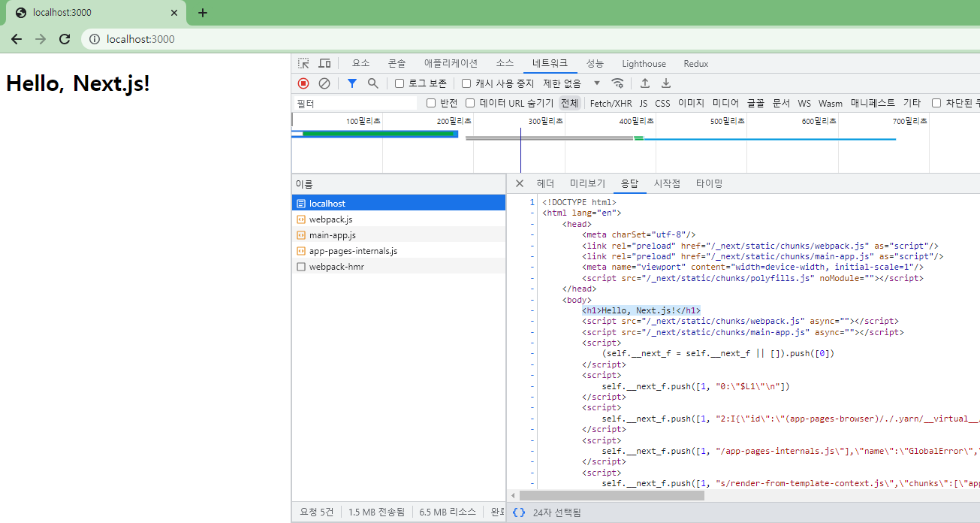Screen dimensions: 980x523
Task: Show the 시작점 details tab
Action: coord(667,183)
